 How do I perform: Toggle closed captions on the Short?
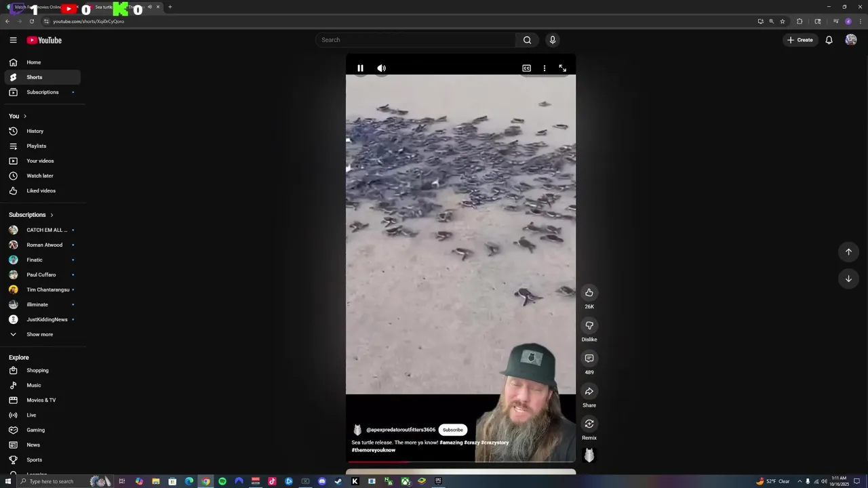[x=526, y=68]
